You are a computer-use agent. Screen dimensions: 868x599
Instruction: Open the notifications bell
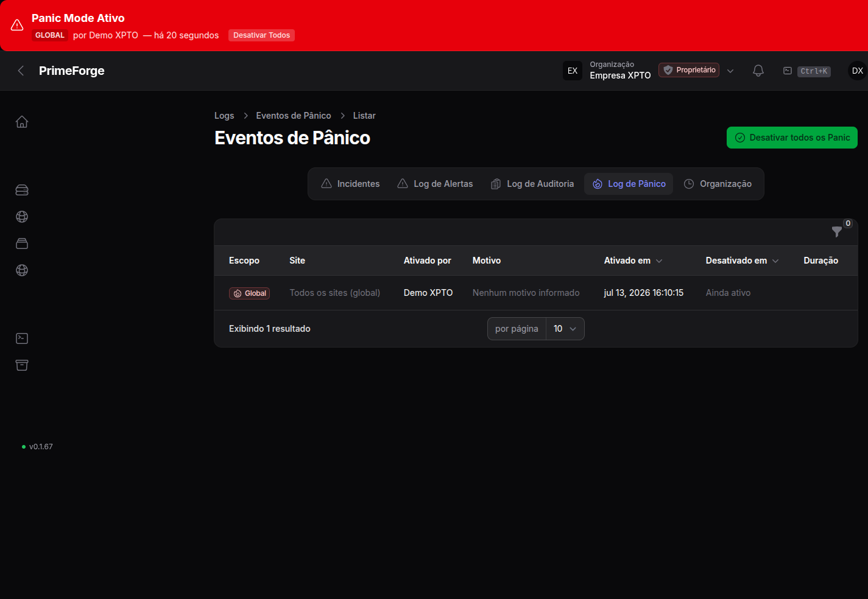[x=758, y=71]
